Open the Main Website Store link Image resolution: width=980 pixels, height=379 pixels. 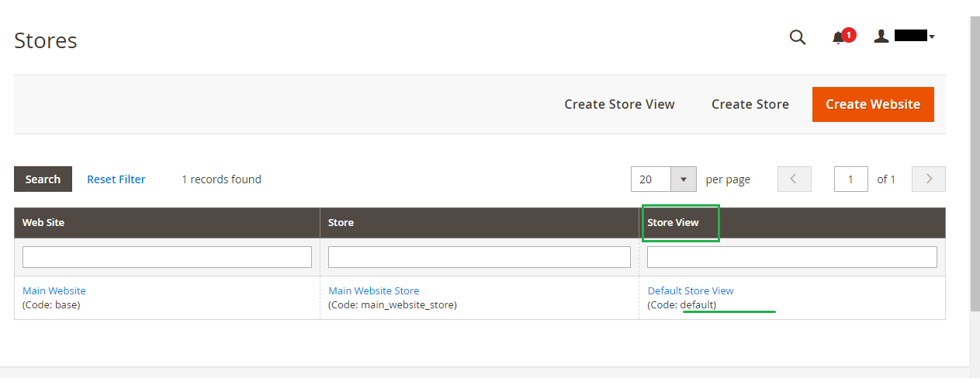(374, 290)
